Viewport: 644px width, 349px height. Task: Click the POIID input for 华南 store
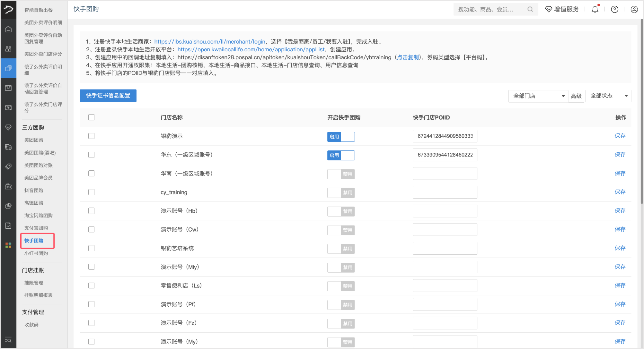tap(445, 174)
